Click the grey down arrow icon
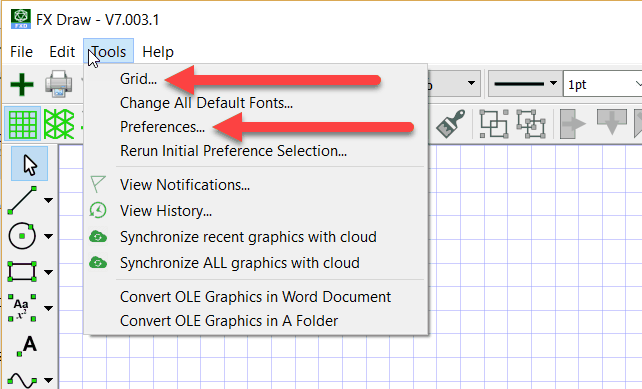 [x=612, y=122]
